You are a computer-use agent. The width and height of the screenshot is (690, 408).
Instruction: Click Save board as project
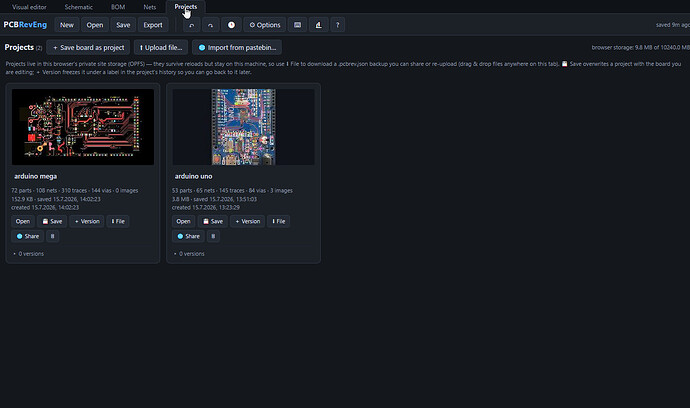(x=88, y=48)
